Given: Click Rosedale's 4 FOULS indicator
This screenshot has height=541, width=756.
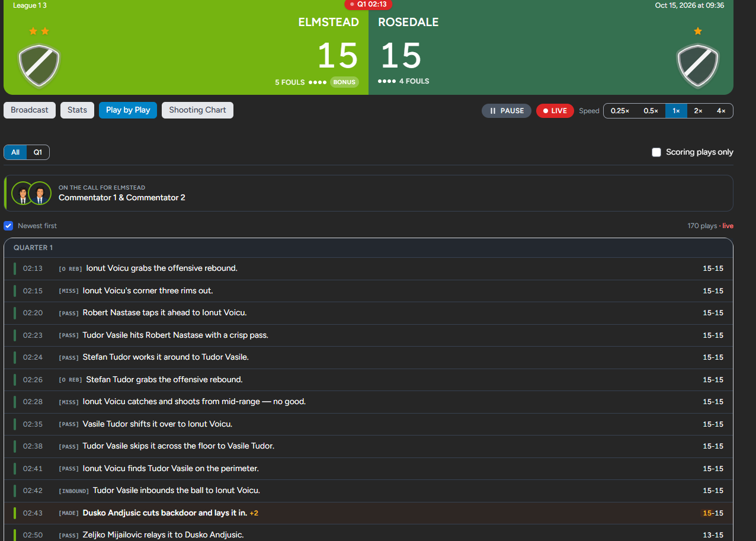Looking at the screenshot, I should point(403,81).
